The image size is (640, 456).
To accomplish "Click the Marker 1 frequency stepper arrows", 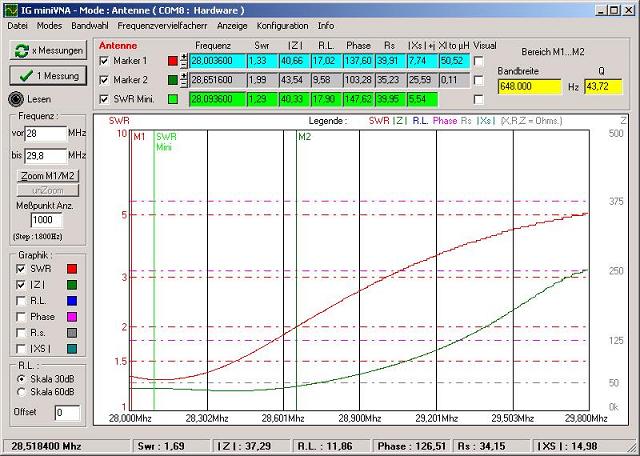I will coord(183,62).
